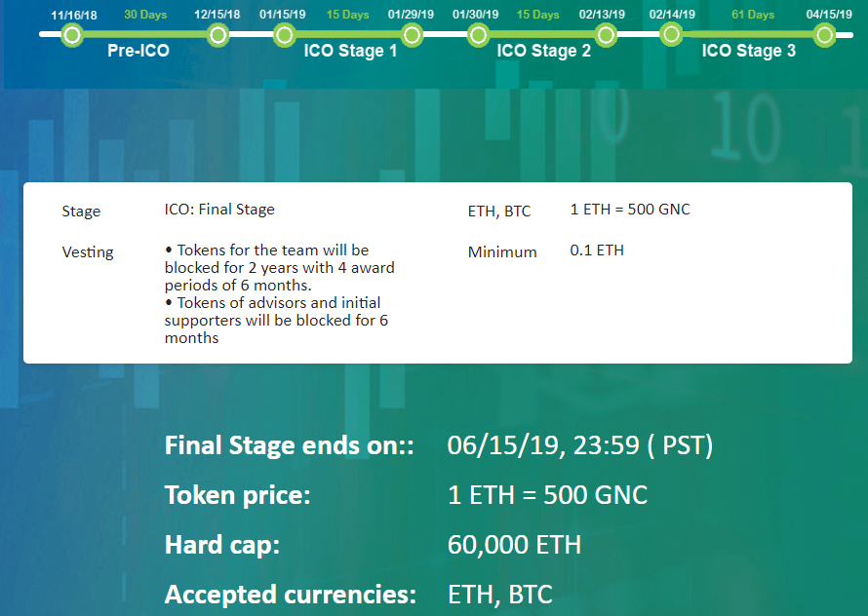Click the ICO Stage 1 label
Screen dimensions: 868x616
pos(350,51)
